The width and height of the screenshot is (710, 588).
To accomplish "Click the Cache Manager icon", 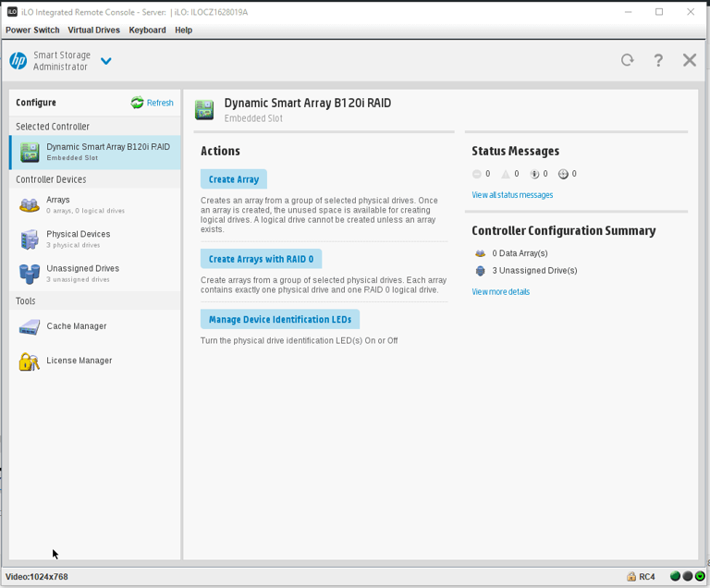I will [x=30, y=326].
